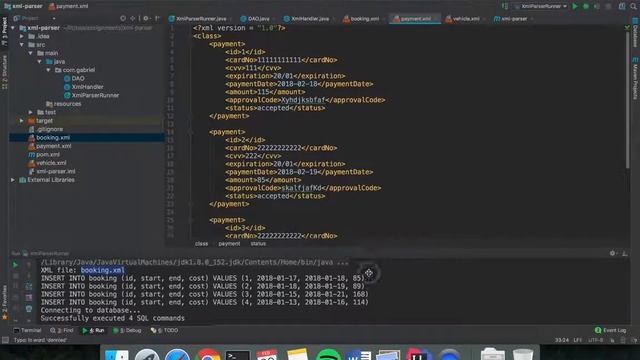The height and width of the screenshot is (360, 640).
Task: Collapse the src folder
Action: click(22, 44)
